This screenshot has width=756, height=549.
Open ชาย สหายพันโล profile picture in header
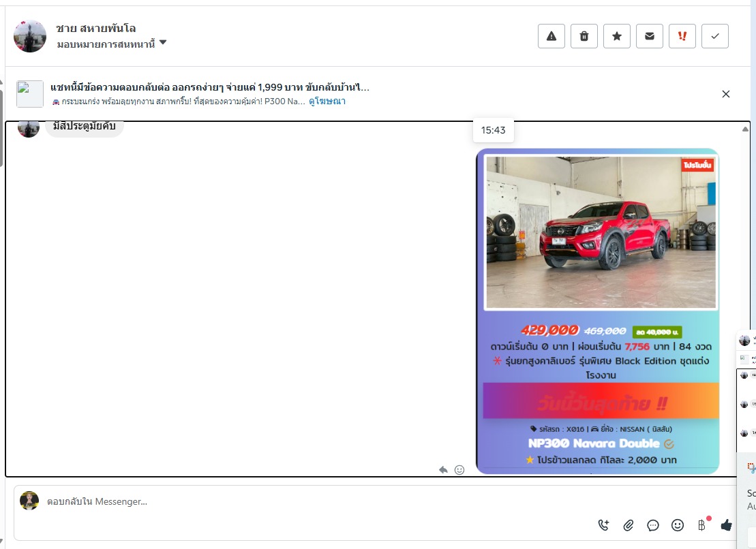tap(30, 36)
